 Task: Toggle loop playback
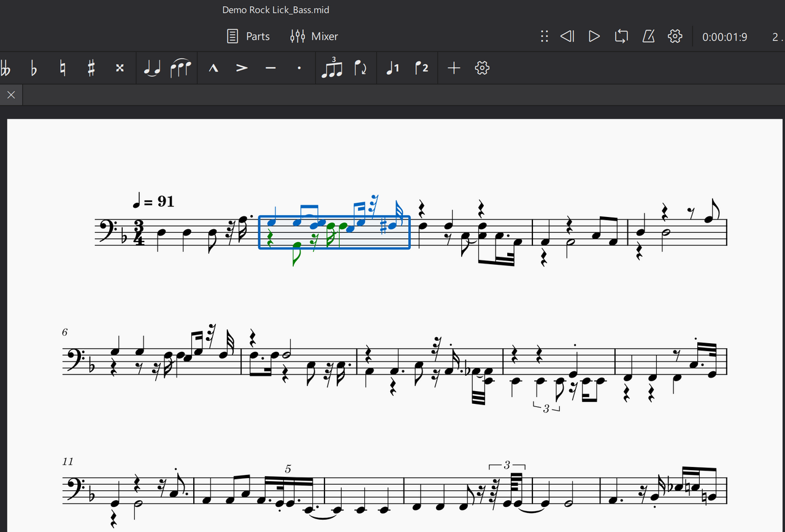click(x=621, y=36)
